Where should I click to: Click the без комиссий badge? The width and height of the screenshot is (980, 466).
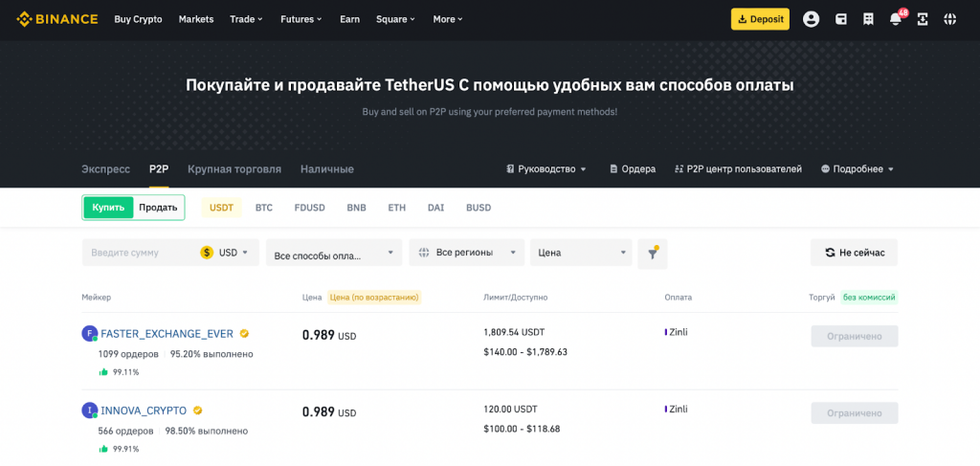869,298
